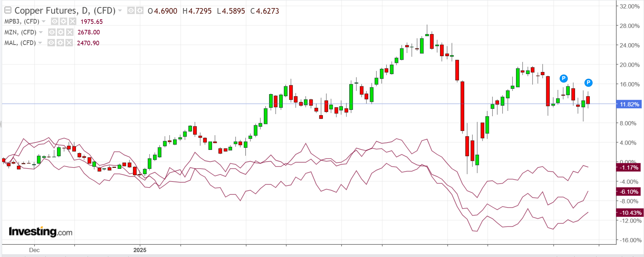Click the -4.00% scale label
Image resolution: width=644 pixels, height=257 pixels.
click(629, 182)
